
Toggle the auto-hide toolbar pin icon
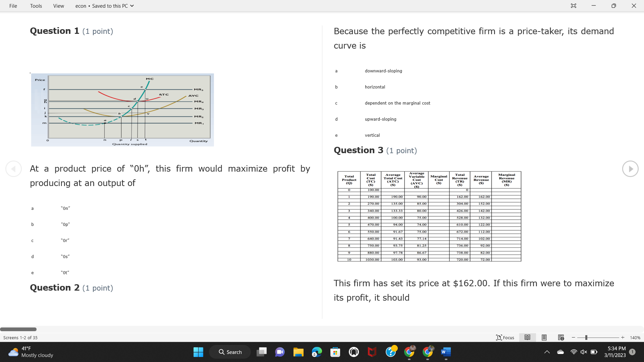[573, 6]
